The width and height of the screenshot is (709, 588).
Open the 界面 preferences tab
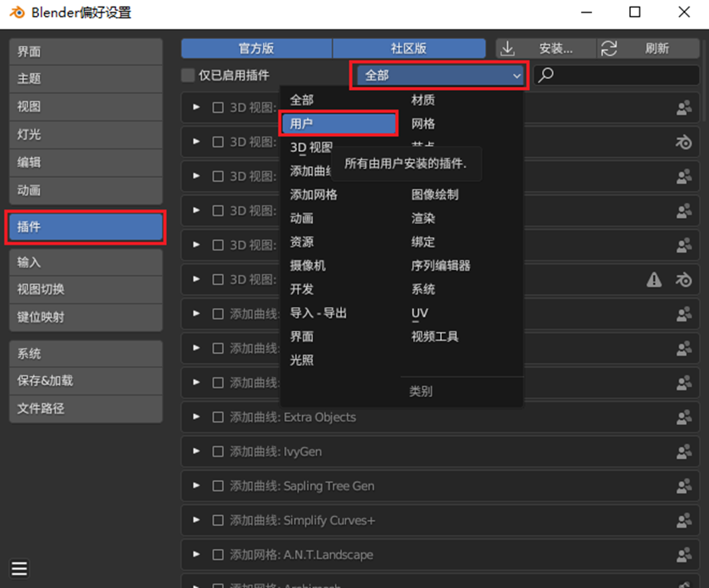pyautogui.click(x=86, y=52)
